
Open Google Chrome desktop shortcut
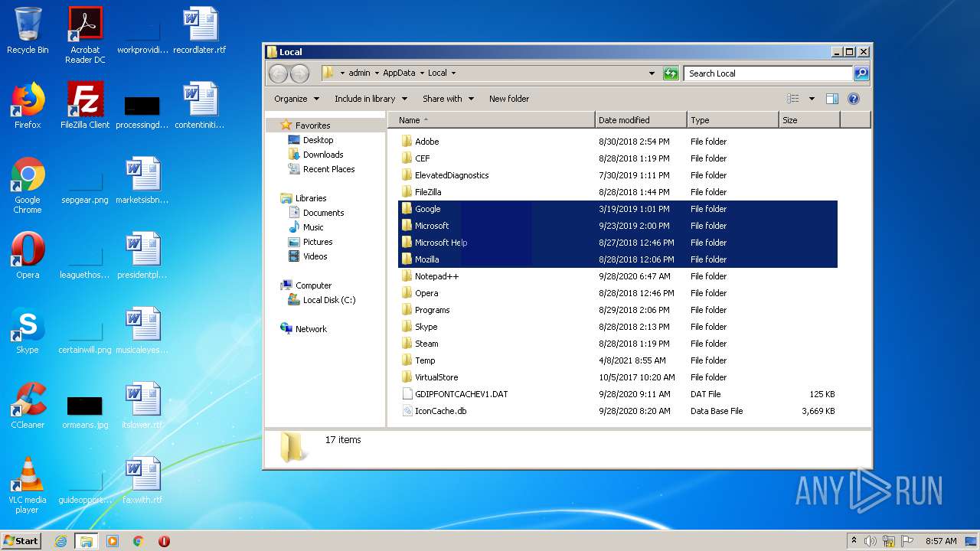tap(28, 185)
